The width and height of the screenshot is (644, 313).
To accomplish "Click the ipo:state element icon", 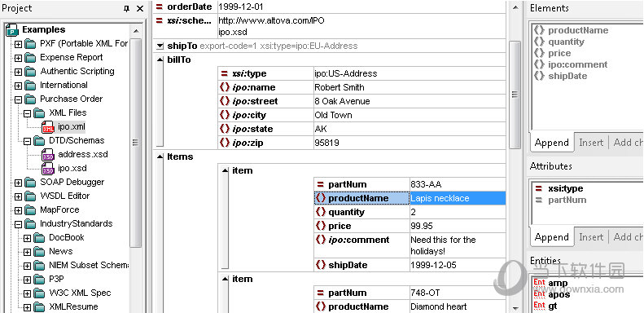I will coord(224,129).
